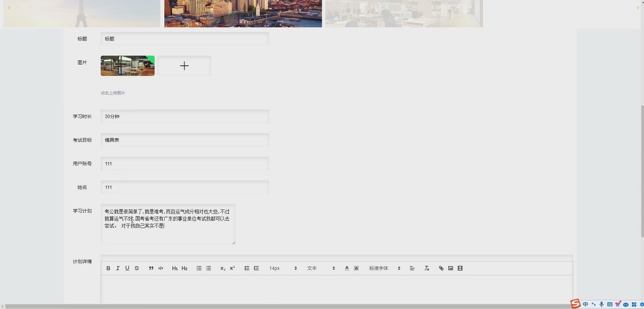
Task: Apply superscript formatting
Action: point(232,268)
